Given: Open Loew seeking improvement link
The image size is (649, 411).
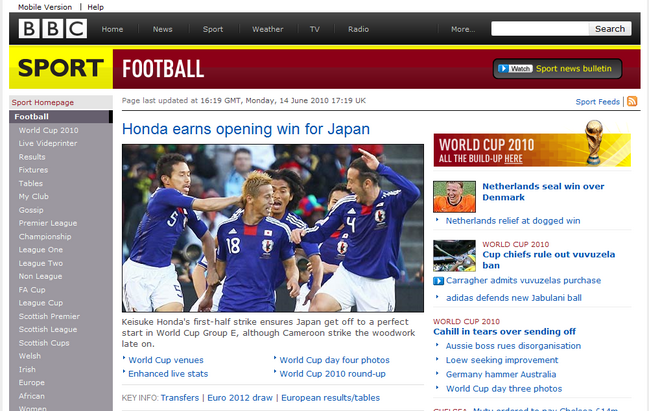Looking at the screenshot, I should point(502,360).
